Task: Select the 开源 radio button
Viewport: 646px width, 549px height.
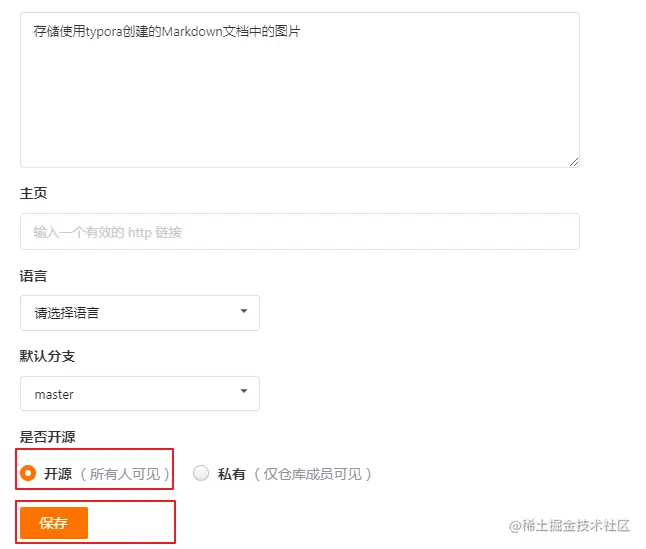Action: 28,473
